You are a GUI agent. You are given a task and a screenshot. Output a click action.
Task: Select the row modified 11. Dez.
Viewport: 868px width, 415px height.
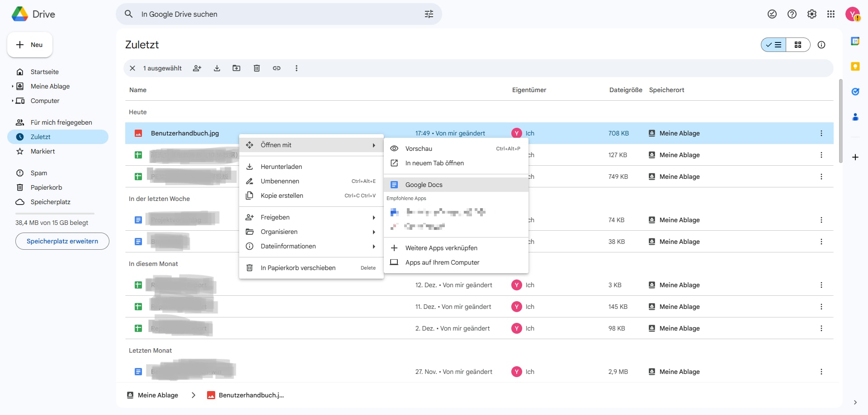point(479,307)
